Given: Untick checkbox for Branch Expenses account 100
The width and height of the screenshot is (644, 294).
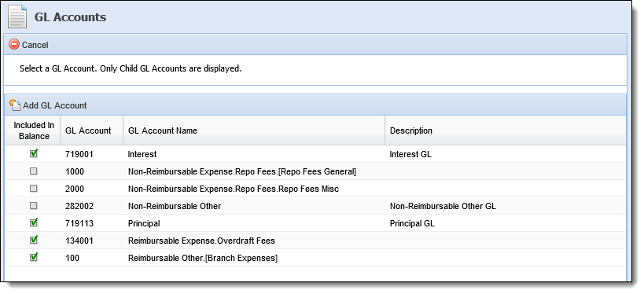Looking at the screenshot, I should tap(34, 257).
